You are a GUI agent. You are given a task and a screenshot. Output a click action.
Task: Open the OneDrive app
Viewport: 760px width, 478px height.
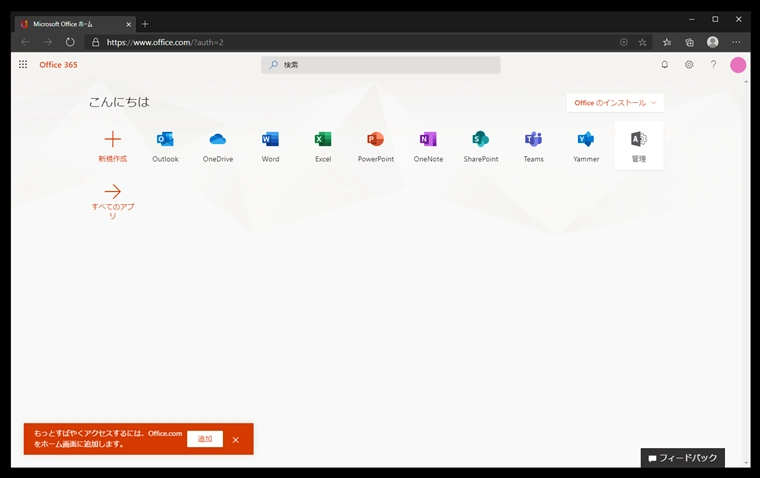coord(218,145)
